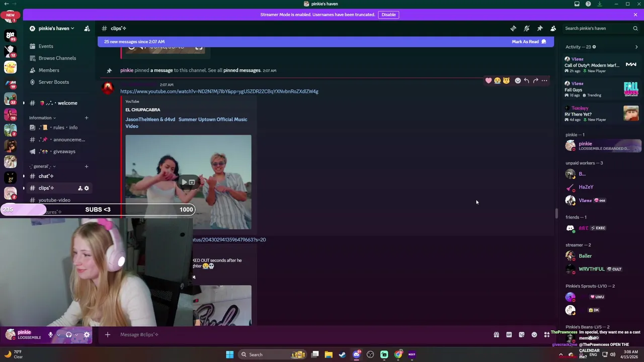The image size is (644, 362).
Task: Click the plus attach button in message bar
Action: tap(107, 335)
